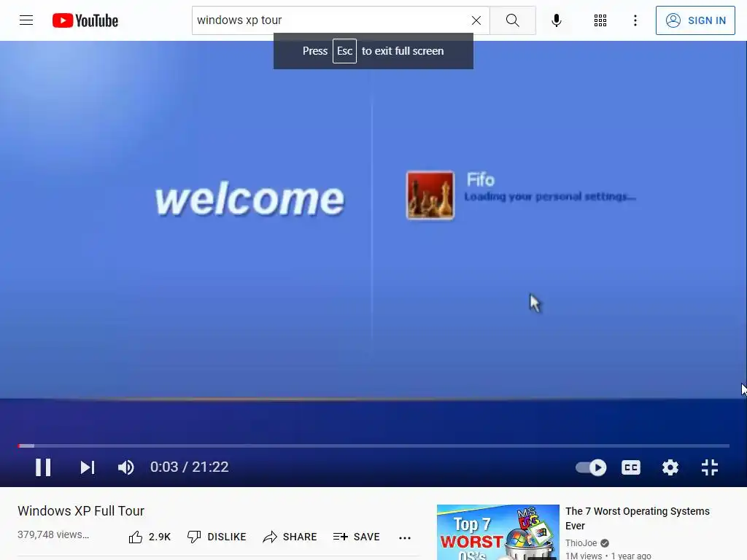Open the YouTube apps grid
The width and height of the screenshot is (747, 560).
(600, 20)
